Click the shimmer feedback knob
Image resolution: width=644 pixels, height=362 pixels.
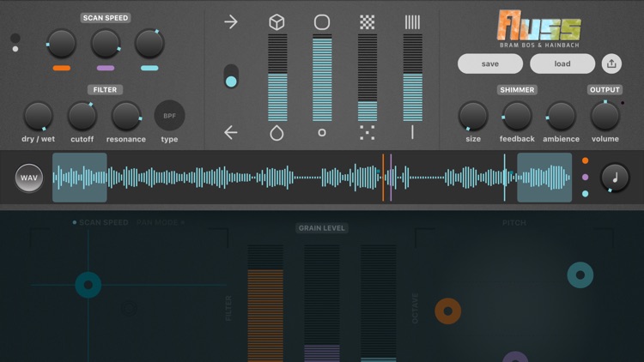517,116
